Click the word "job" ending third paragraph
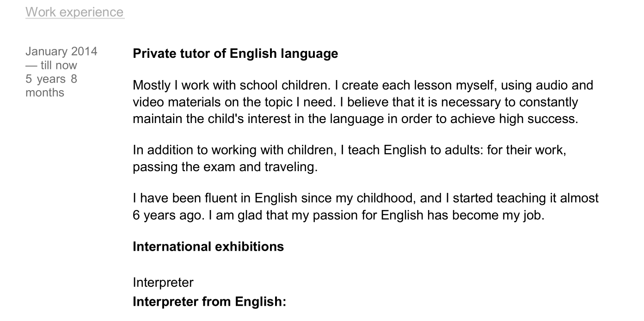644x321 pixels. pos(530,216)
